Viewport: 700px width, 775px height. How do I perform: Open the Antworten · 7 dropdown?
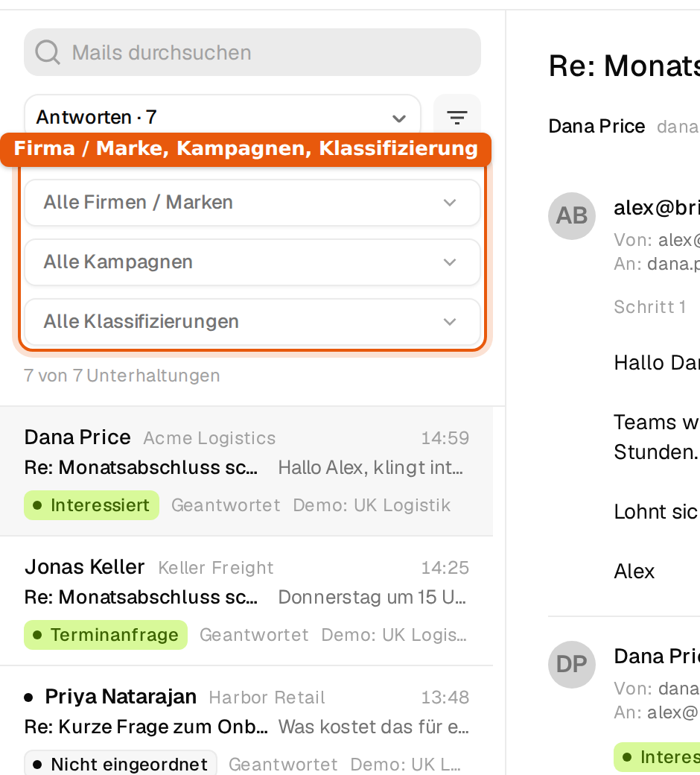tap(223, 118)
